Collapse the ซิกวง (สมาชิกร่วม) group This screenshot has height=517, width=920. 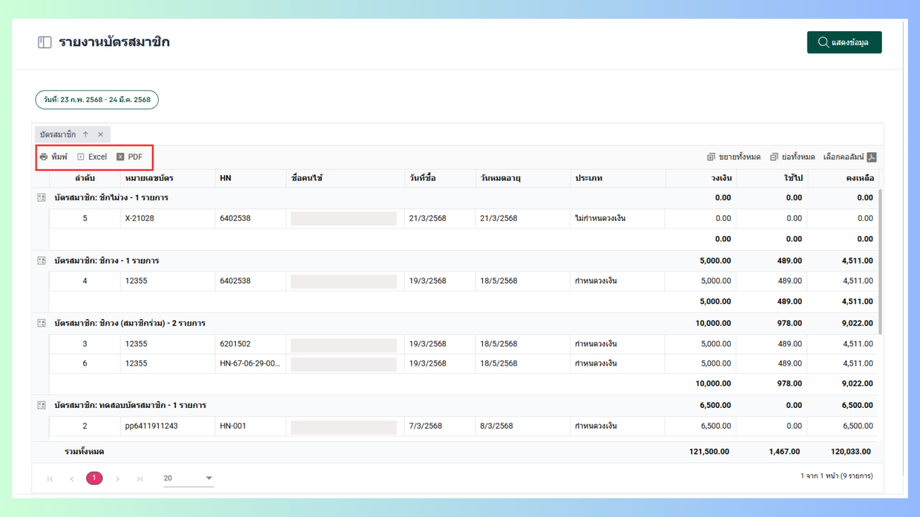(42, 323)
